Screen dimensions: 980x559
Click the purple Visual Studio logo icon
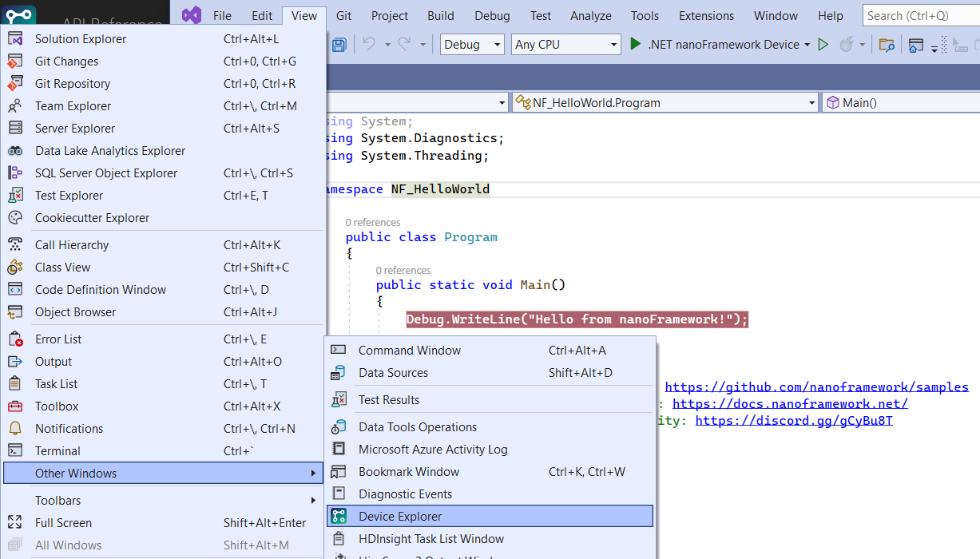(x=192, y=14)
